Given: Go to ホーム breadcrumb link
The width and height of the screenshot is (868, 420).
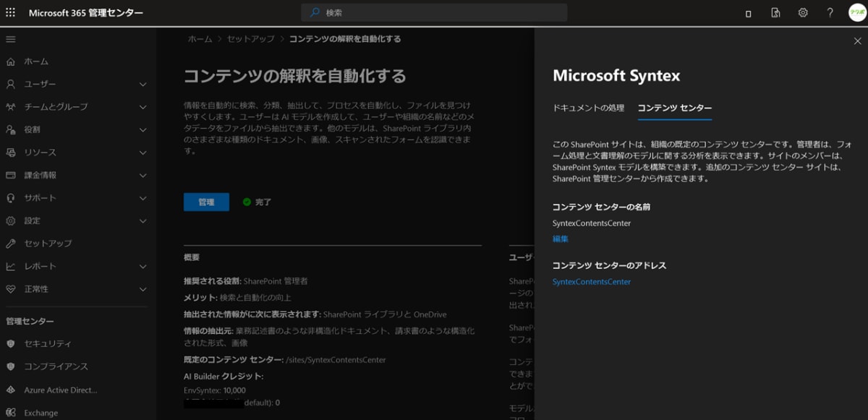Looking at the screenshot, I should coord(200,39).
